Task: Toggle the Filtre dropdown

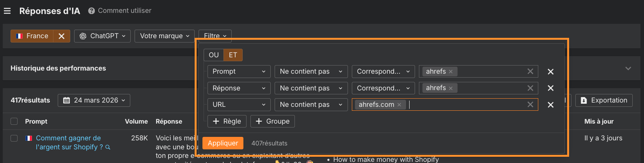Action: [x=215, y=36]
